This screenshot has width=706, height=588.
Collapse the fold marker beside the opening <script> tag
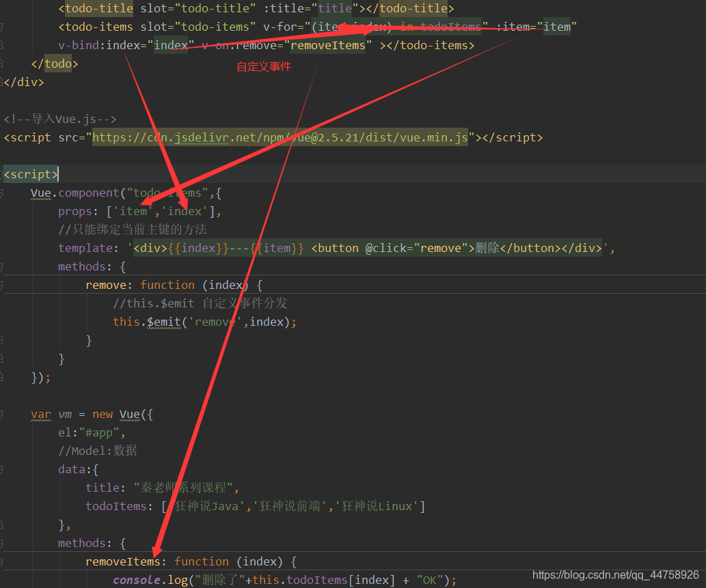point(1,175)
